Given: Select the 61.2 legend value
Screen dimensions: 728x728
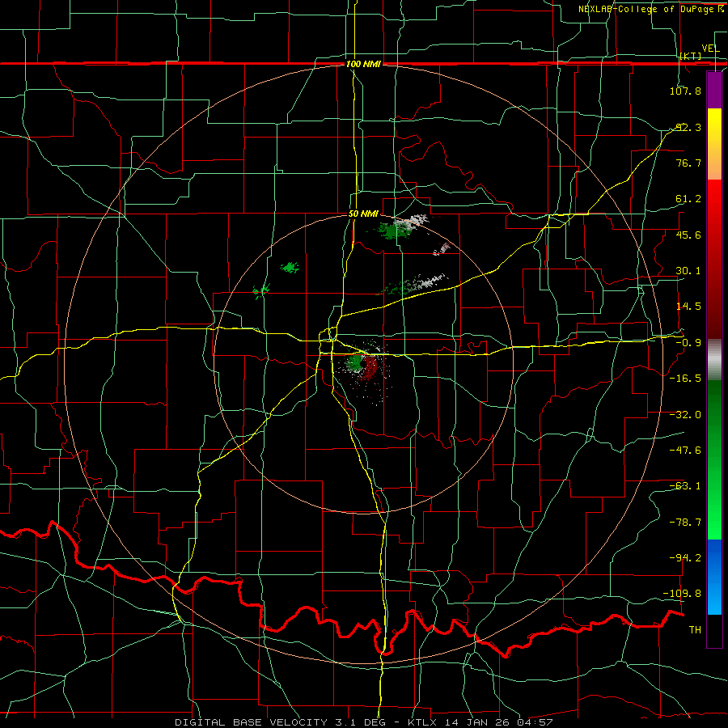Looking at the screenshot, I should (688, 199).
